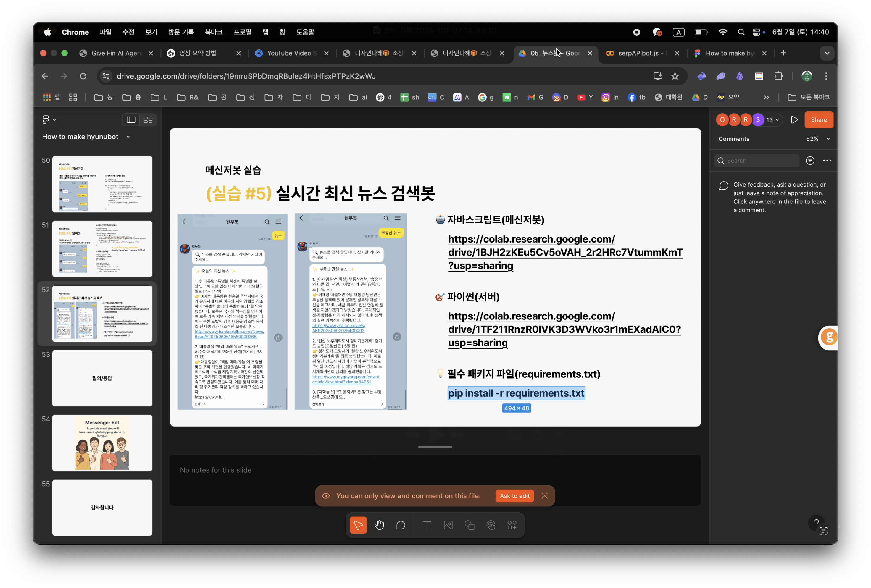The image size is (871, 588).
Task: Open macOS Spotlight search icon
Action: coord(741,32)
